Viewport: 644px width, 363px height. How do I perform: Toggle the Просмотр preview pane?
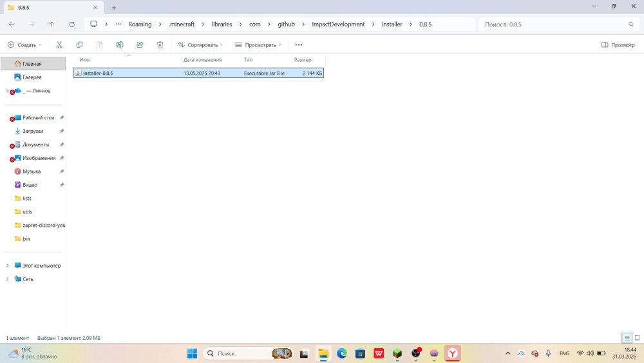point(618,45)
